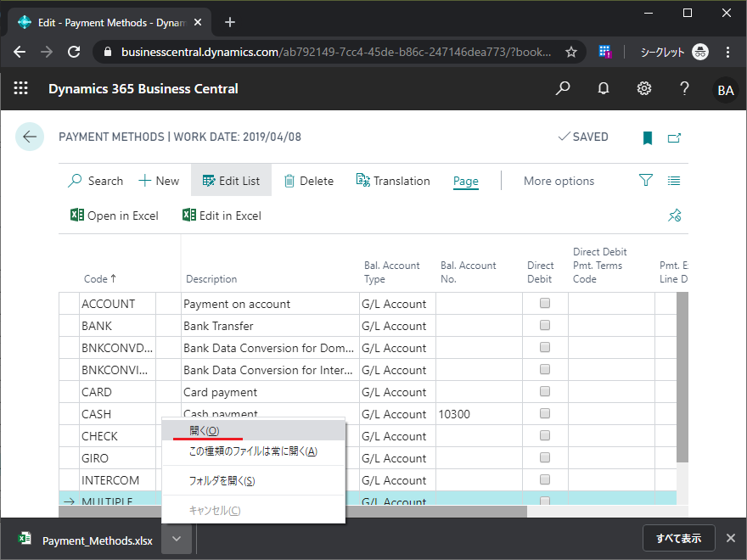Toggle Direct Debit checkbox for BNKCONVD row

click(545, 347)
